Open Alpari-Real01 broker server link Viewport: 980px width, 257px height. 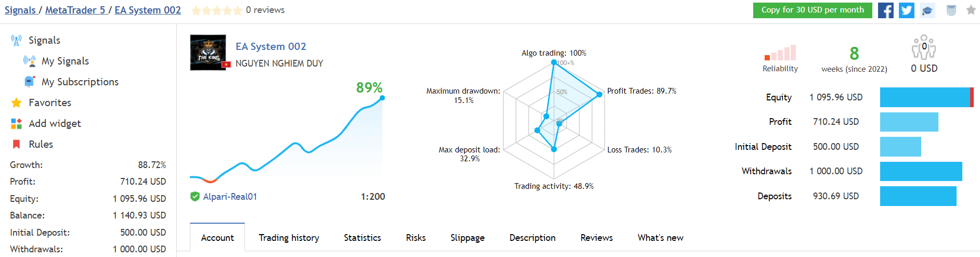tap(230, 197)
